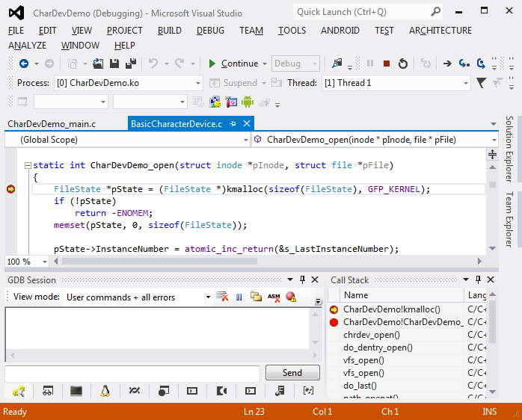The image size is (522, 420).
Task: Clear GDB Session output with red X lines icon
Action: pyautogui.click(x=222, y=296)
